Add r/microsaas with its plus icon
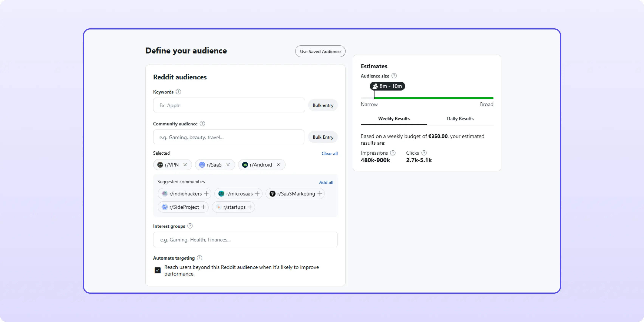 coord(257,194)
